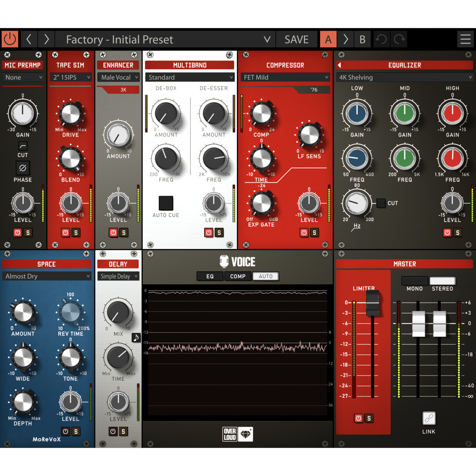Switch to the EQ display tab
Screen dimensions: 476x476
pos(210,276)
